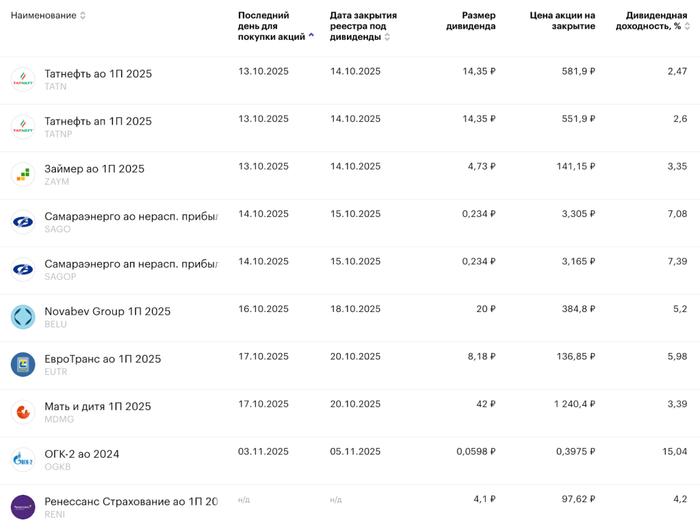The height and width of the screenshot is (529, 700).
Task: Click the Самараэнерго ао (SAGO) logo
Action: [x=22, y=222]
